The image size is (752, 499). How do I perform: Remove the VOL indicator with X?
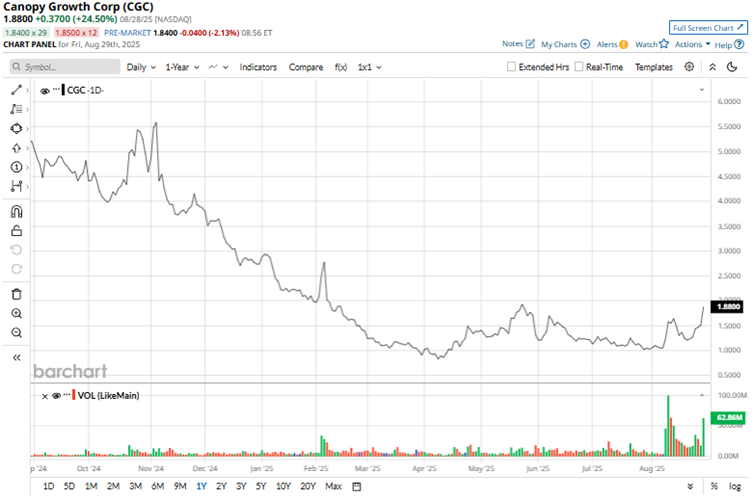click(45, 396)
